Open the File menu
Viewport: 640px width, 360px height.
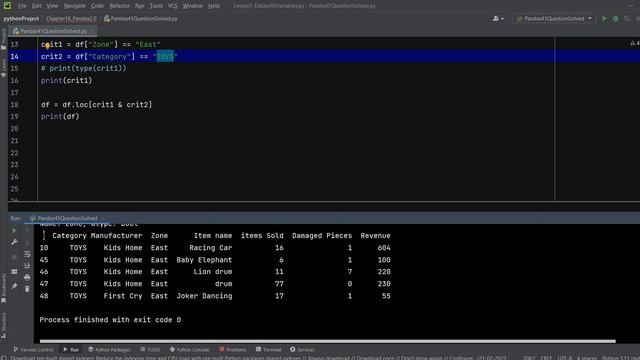coord(22,6)
